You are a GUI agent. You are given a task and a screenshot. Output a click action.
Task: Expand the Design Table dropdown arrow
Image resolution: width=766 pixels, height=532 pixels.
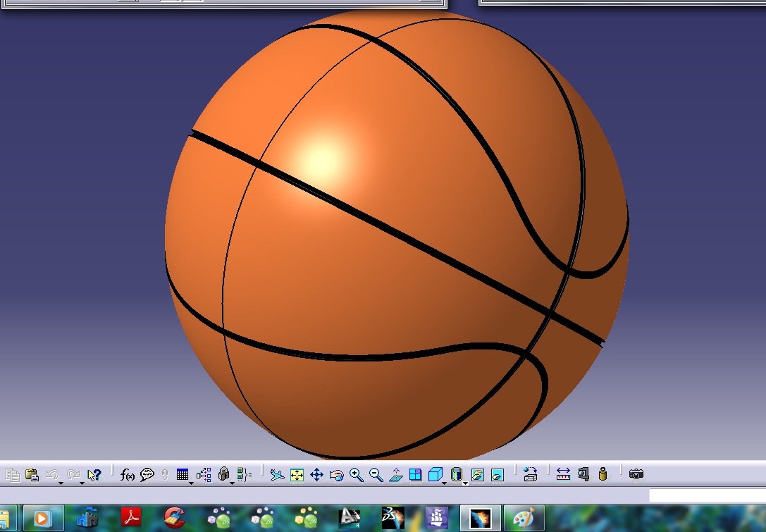point(191,483)
